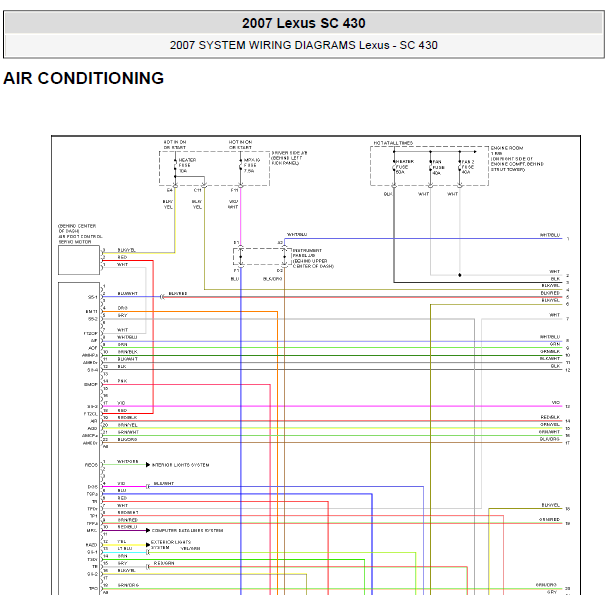Click the 'AIR FOOT CONTROL SERVO MOTOR' label
Image resolution: width=605 pixels, height=595 pixels.
tap(80, 239)
